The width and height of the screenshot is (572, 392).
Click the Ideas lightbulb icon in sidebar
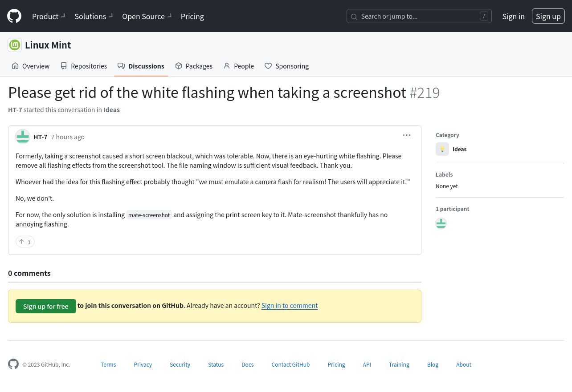click(x=442, y=149)
